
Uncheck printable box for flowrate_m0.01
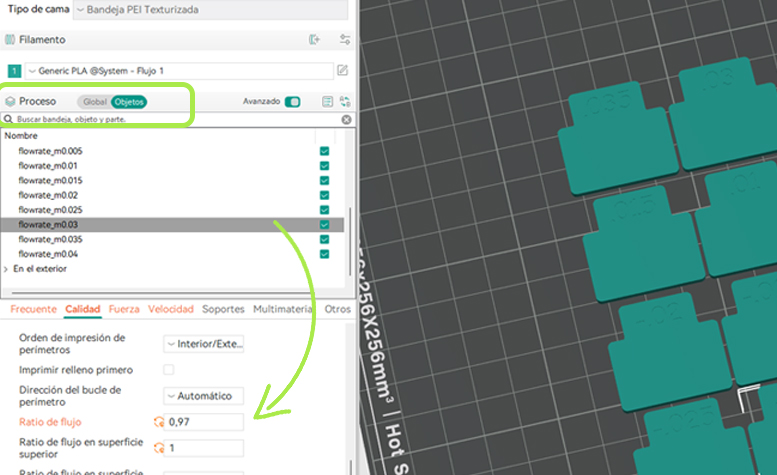point(325,166)
